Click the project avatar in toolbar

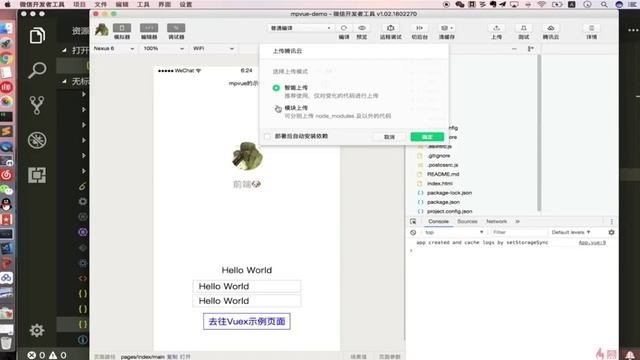pos(102,30)
